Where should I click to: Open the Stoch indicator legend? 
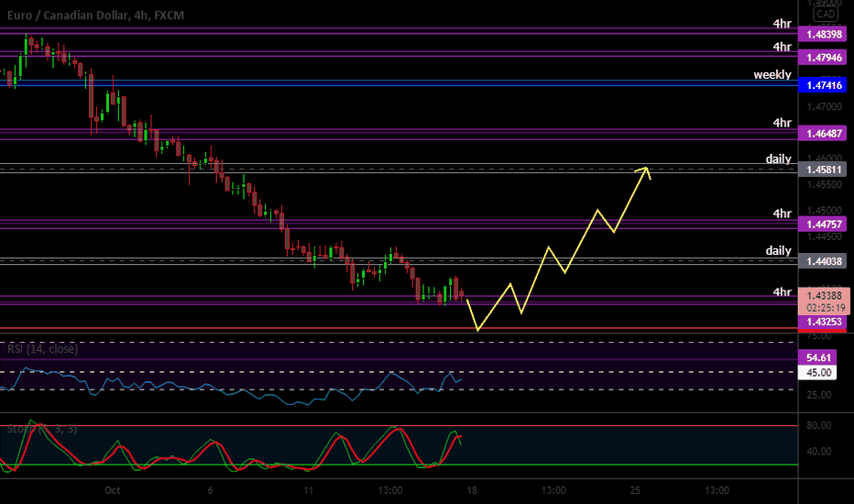[x=42, y=429]
